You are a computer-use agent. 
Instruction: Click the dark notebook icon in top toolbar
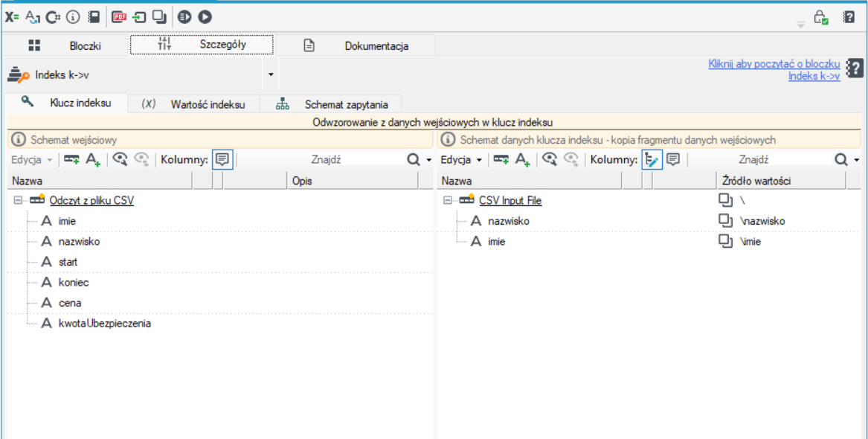pos(94,17)
